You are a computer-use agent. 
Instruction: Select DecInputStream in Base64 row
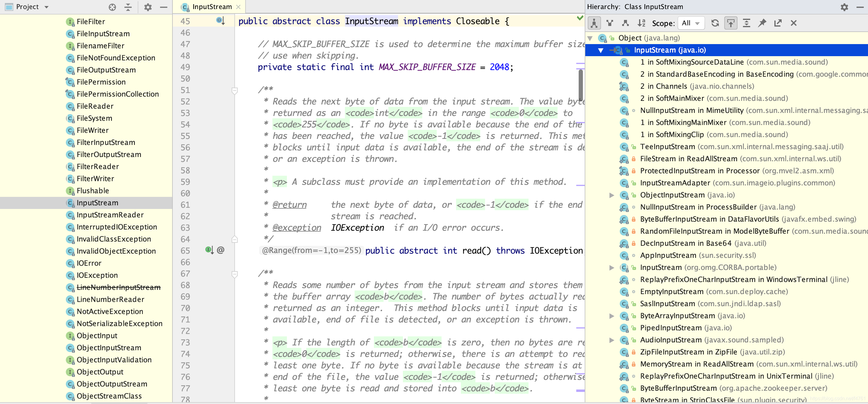(726, 243)
